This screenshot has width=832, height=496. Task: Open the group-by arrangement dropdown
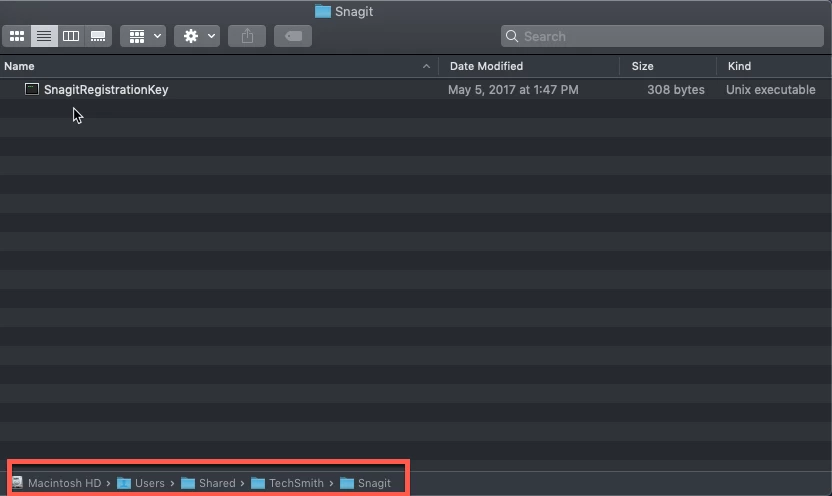pyautogui.click(x=143, y=36)
